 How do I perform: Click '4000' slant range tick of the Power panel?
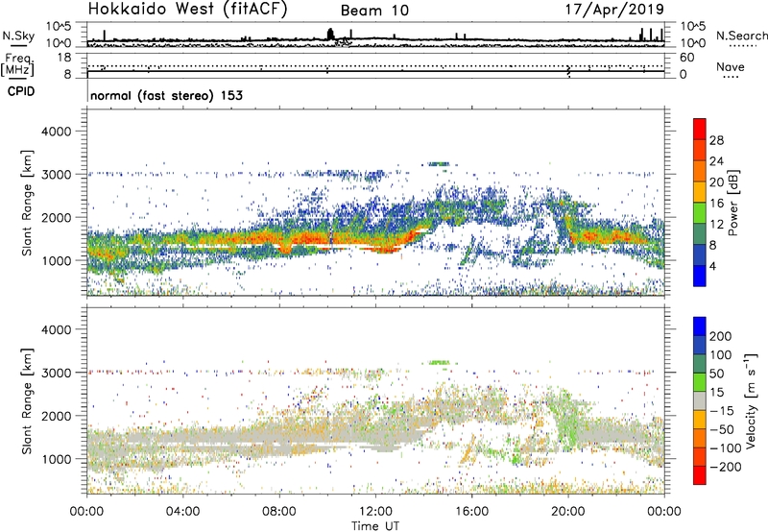point(56,132)
